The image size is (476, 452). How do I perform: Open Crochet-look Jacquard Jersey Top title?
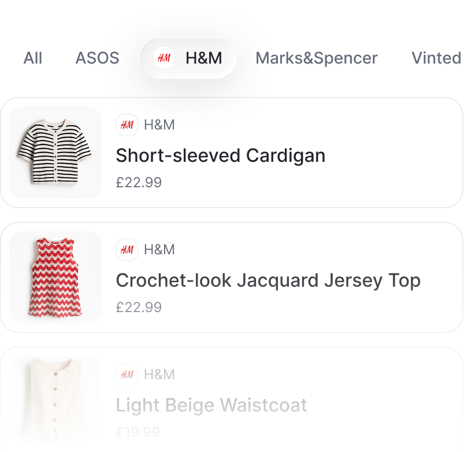[269, 281]
